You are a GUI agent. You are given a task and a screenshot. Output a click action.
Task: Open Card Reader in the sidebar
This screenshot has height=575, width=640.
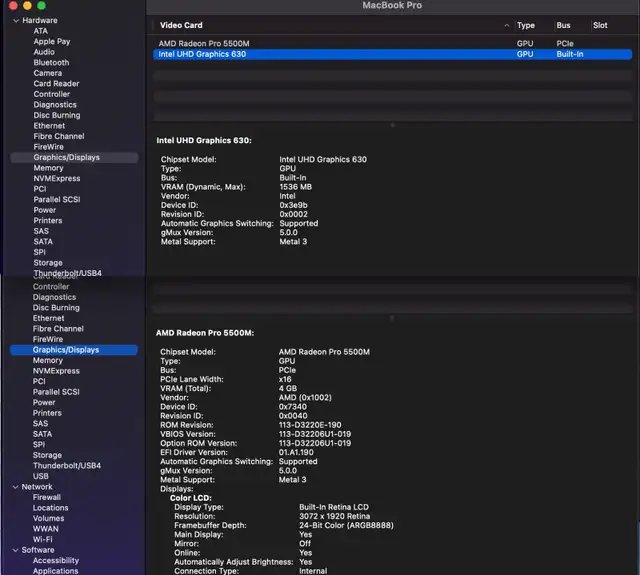point(56,84)
